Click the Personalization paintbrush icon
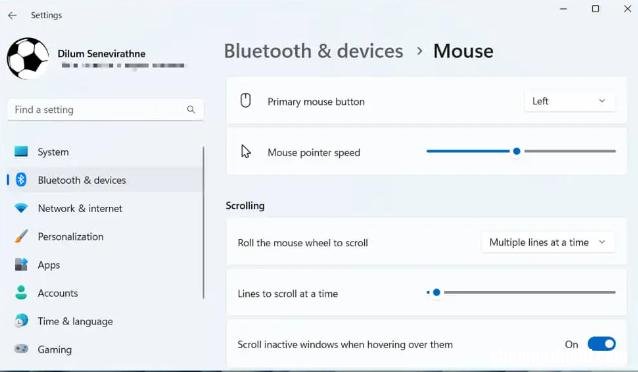This screenshot has height=372, width=638. pos(21,236)
